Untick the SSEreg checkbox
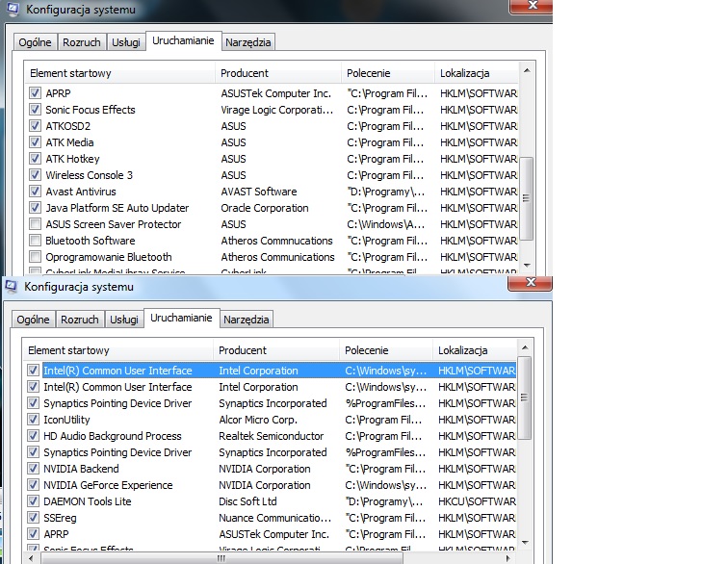The width and height of the screenshot is (728, 564). point(33,518)
